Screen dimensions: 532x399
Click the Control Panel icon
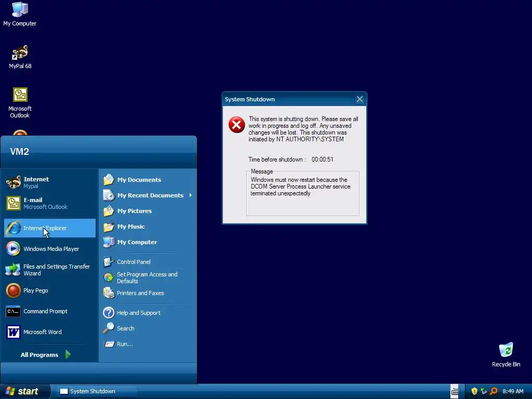click(x=109, y=262)
